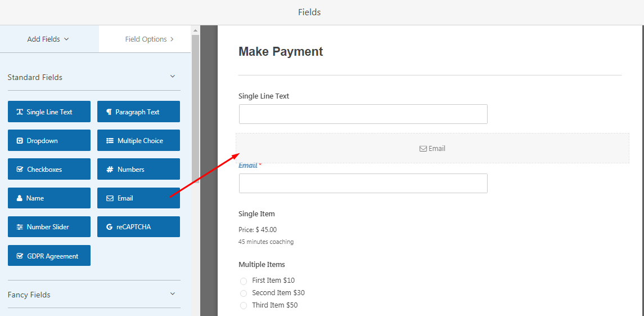The width and height of the screenshot is (644, 316).
Task: Add the reCAPTCHA field button
Action: point(138,227)
